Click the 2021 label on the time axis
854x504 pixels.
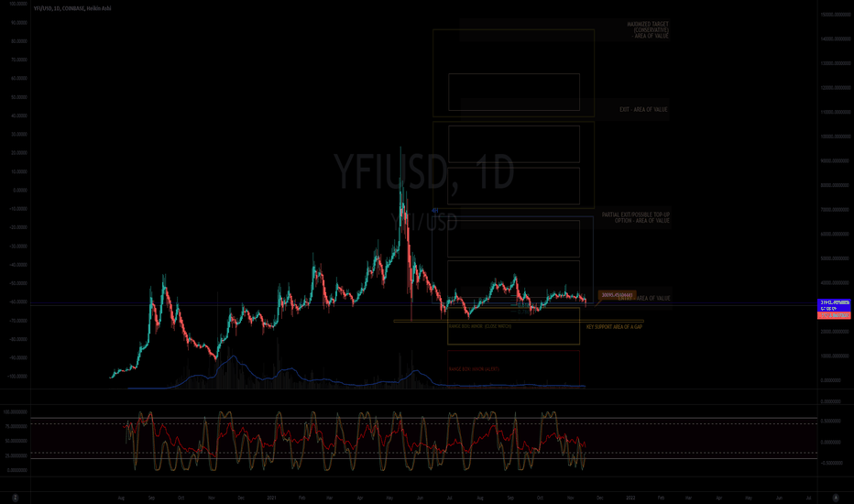click(272, 498)
